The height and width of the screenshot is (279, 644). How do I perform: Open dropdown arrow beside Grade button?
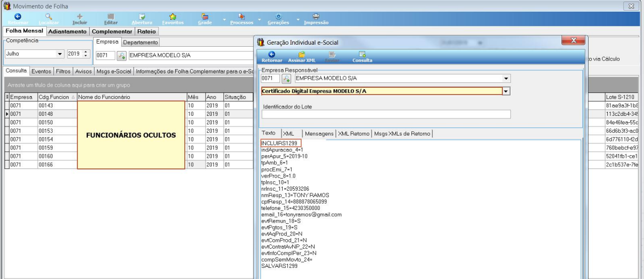pos(225,20)
